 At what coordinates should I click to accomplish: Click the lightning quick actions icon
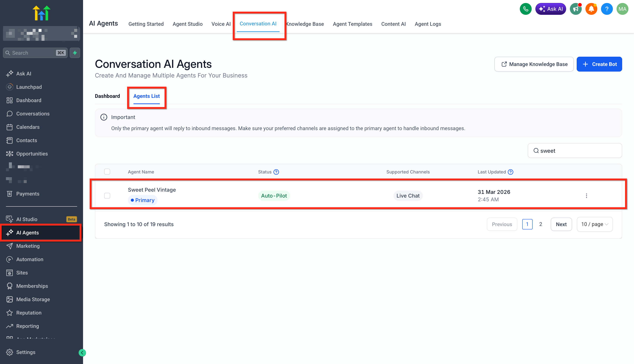click(x=75, y=53)
